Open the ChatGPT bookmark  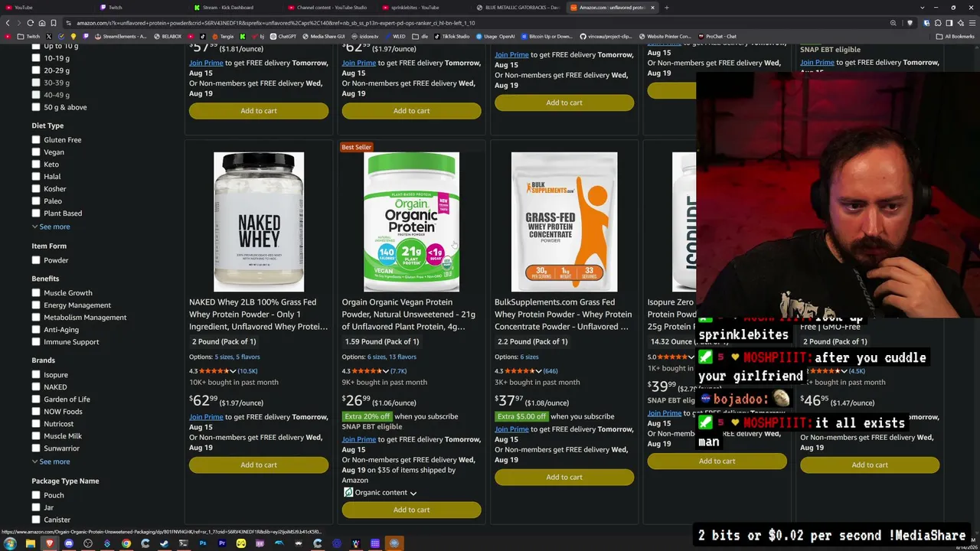pos(283,36)
